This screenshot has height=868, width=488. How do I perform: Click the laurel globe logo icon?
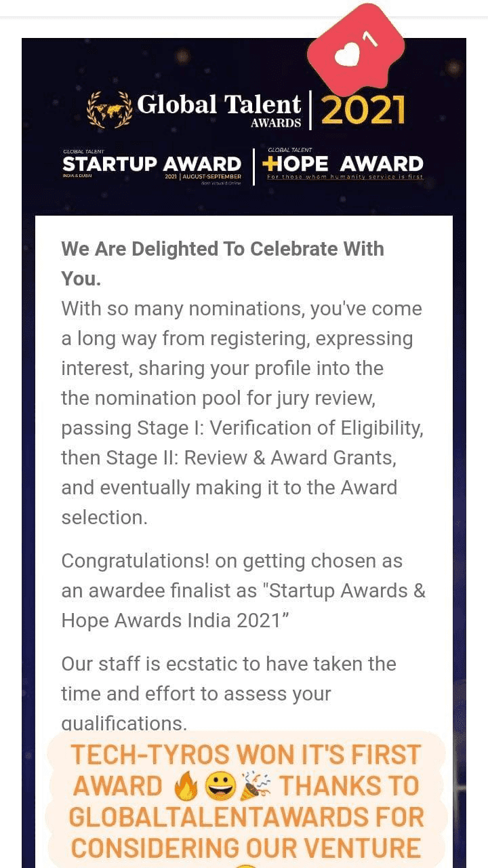[x=110, y=109]
